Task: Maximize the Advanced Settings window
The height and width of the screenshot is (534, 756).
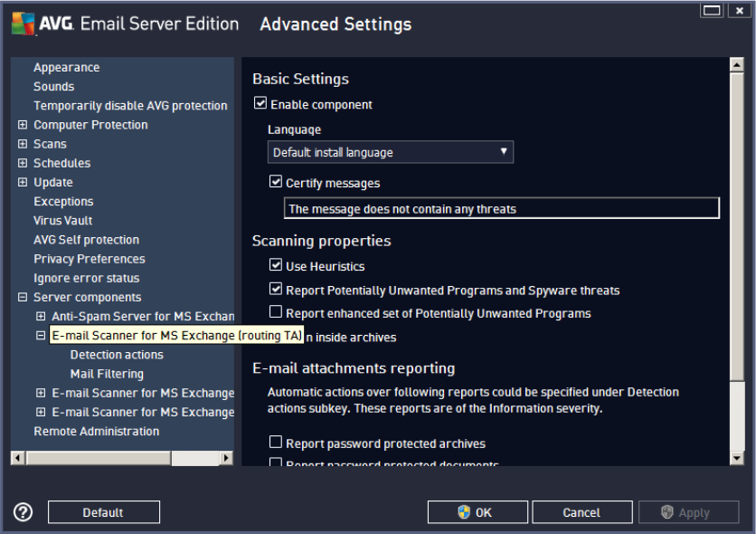Action: click(712, 10)
